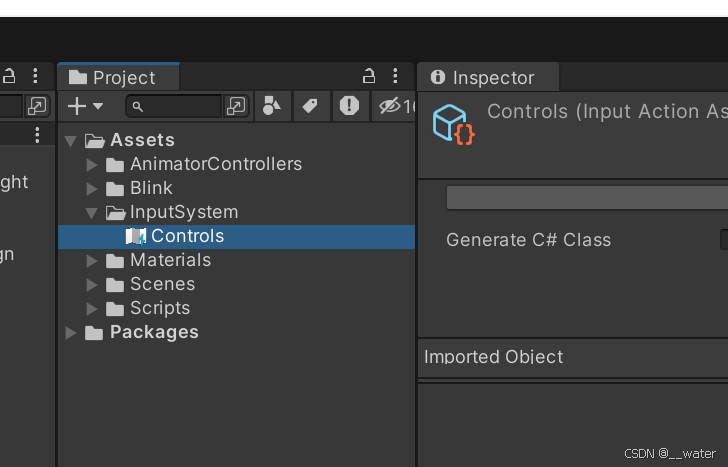
Task: Select the Inspector tab
Action: tap(488, 77)
